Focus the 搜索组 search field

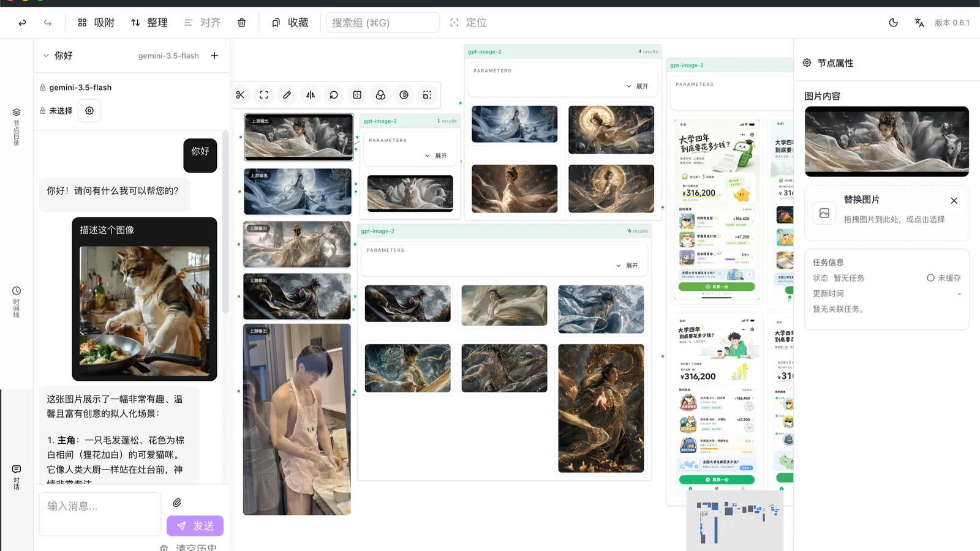tap(383, 23)
